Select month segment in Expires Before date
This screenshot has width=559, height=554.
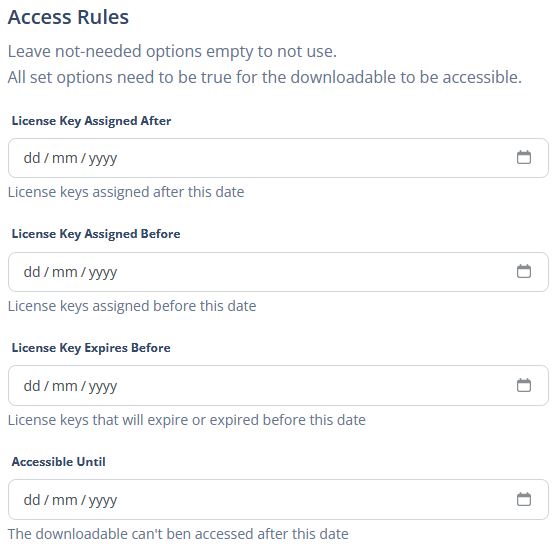point(65,386)
